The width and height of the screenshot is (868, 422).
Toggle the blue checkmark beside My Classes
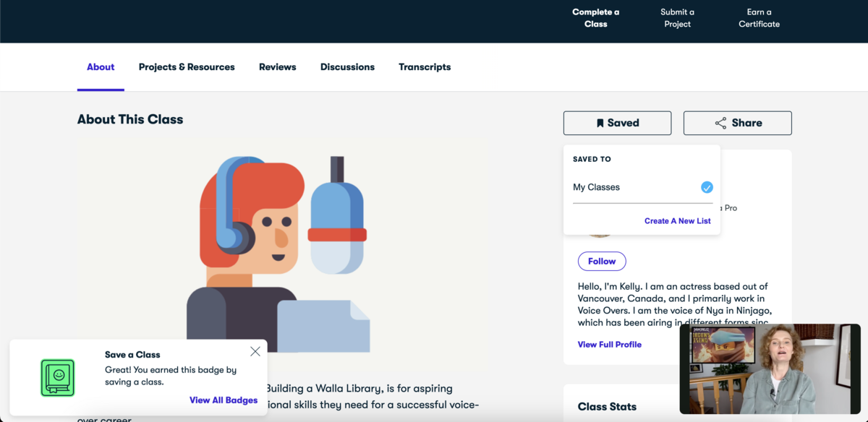pos(707,187)
